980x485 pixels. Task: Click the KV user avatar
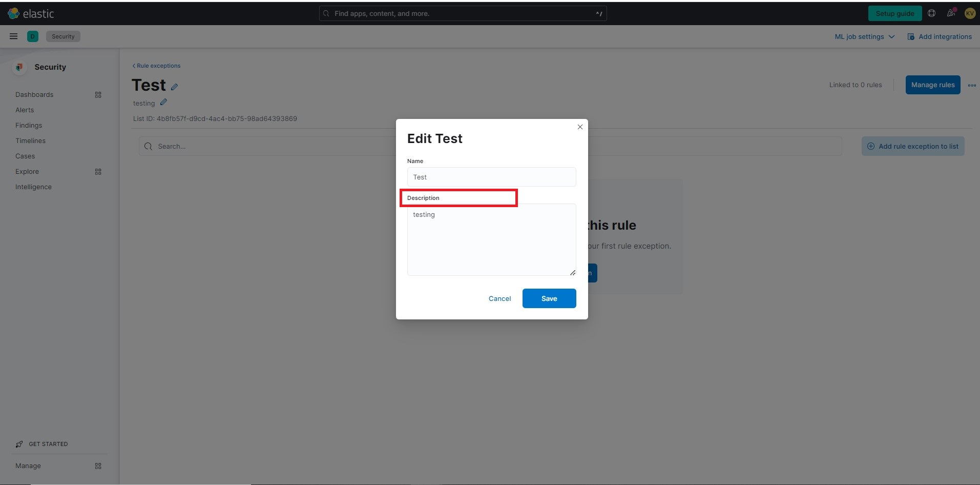[969, 13]
